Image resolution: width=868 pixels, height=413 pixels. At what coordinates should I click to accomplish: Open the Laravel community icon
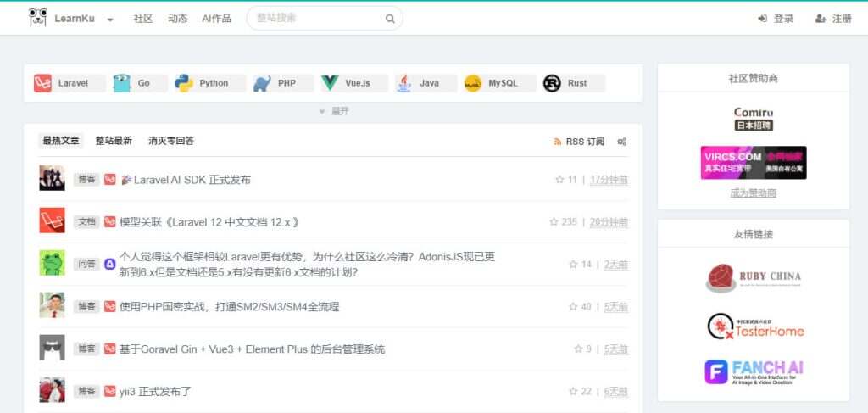point(43,83)
